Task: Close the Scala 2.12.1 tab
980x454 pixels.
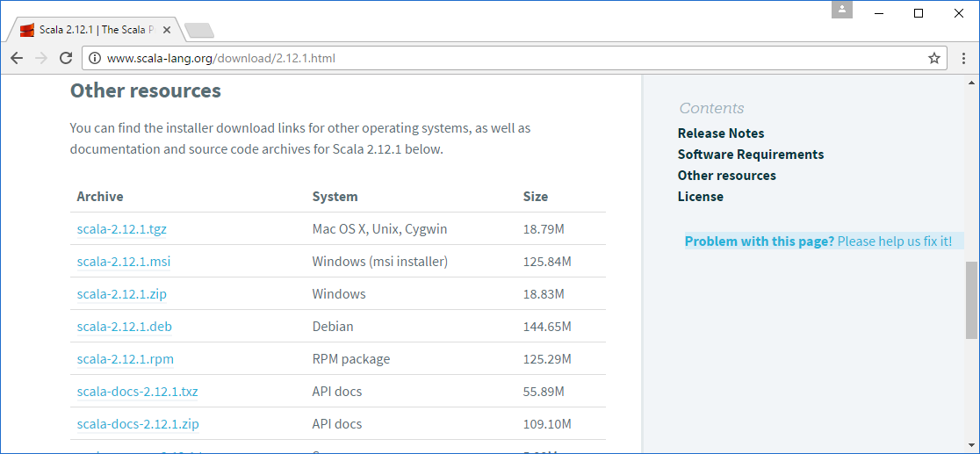Action: click(x=166, y=29)
